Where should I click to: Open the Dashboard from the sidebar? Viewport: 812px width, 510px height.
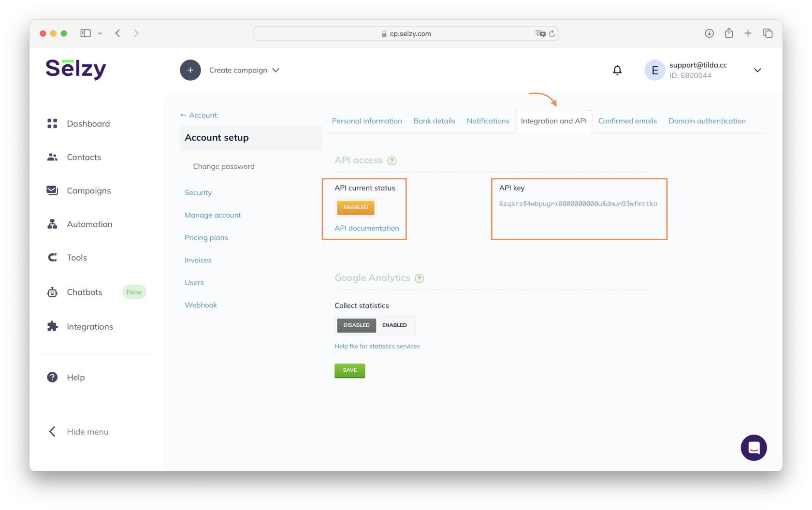click(52, 123)
